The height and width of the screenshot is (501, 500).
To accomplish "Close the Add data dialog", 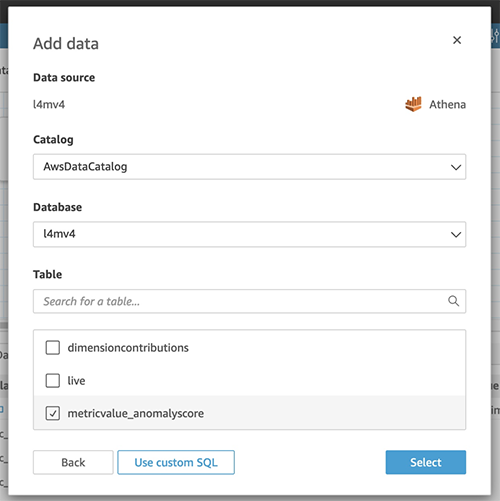I will [457, 40].
